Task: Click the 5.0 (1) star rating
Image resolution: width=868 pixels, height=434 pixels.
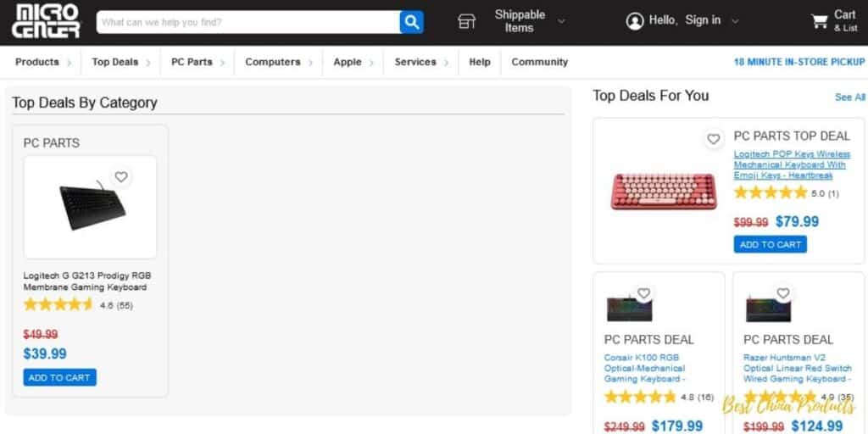Action: pos(787,192)
